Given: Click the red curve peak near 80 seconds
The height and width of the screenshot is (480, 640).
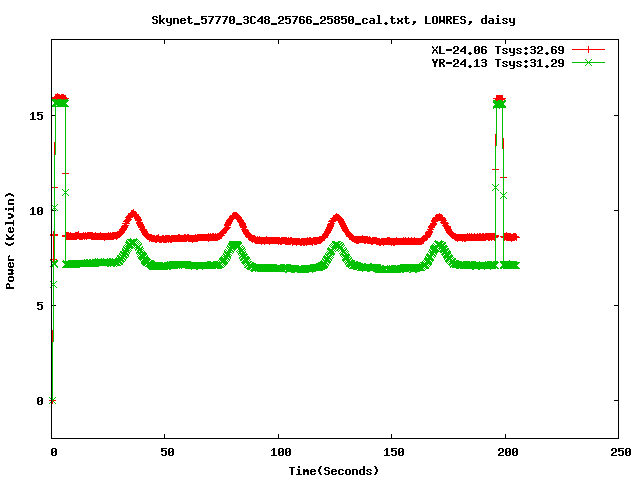Looking at the screenshot, I should coord(235,216).
